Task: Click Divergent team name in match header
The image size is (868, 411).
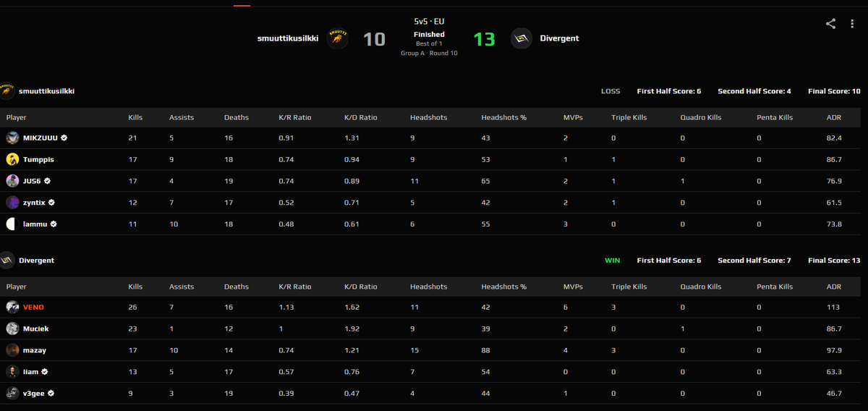Action: click(x=559, y=38)
